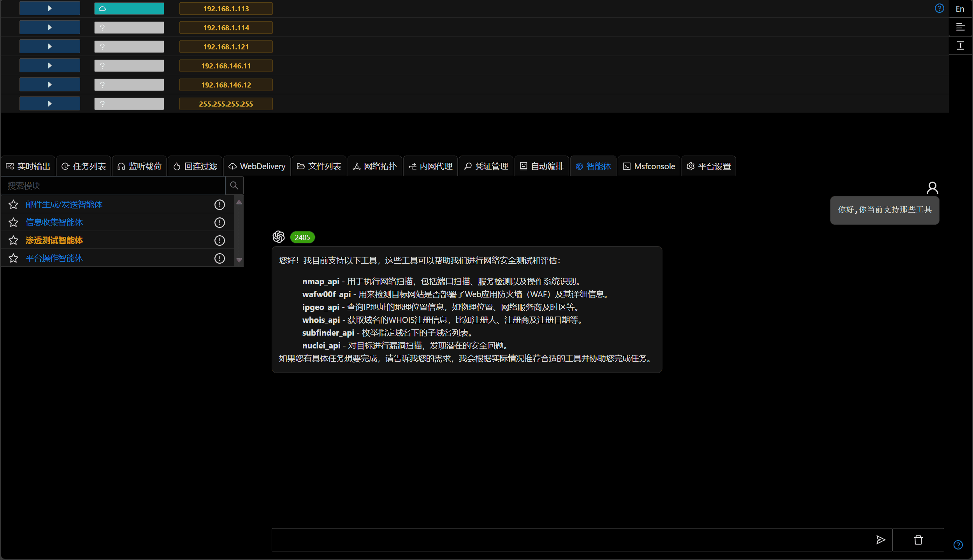Favorite the 信息收集智能体 star

click(14, 222)
